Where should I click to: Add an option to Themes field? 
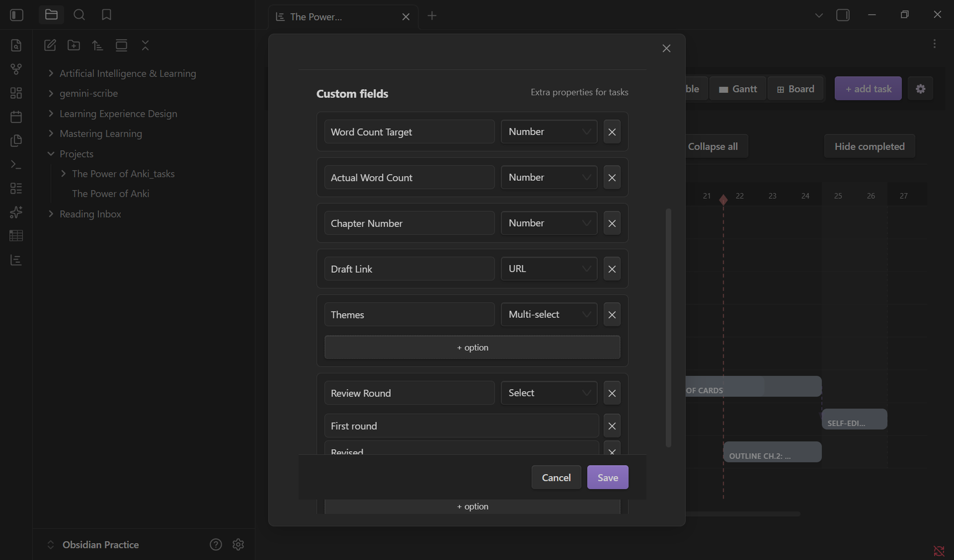tap(472, 347)
